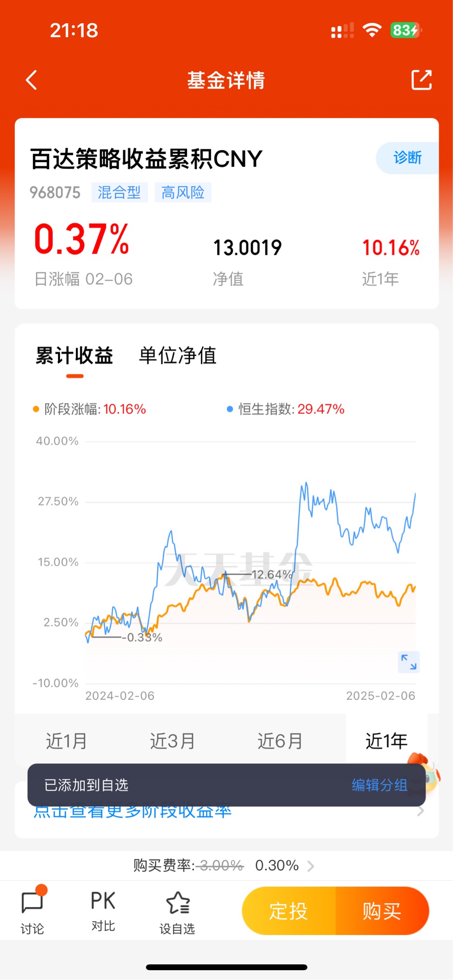Expand purchase fee details chevron
The image size is (453, 980).
tap(311, 866)
